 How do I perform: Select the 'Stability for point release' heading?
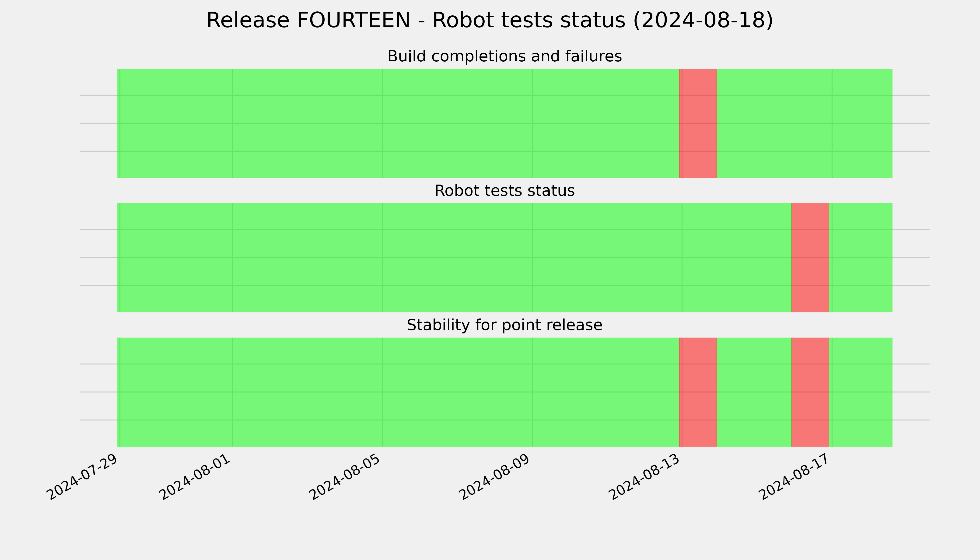(x=504, y=325)
